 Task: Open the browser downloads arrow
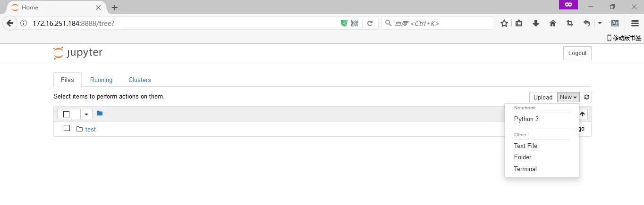pyautogui.click(x=536, y=23)
